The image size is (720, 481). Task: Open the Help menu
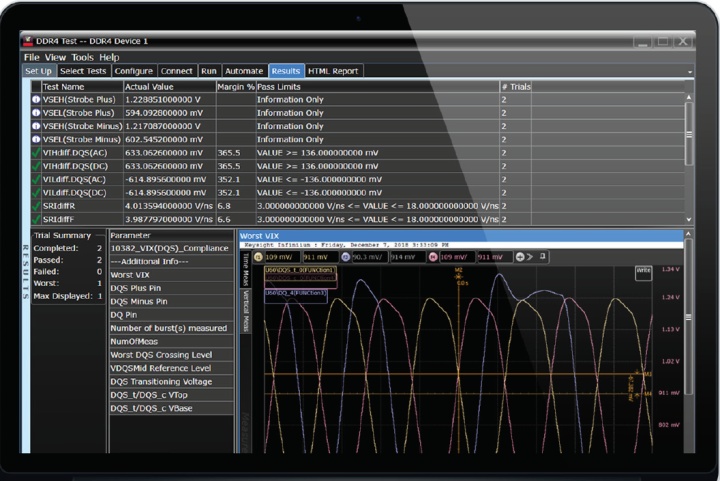[109, 57]
